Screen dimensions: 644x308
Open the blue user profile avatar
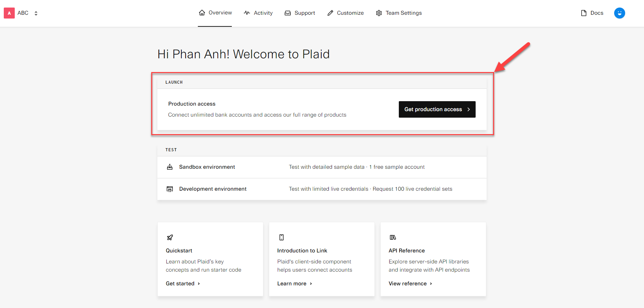(619, 13)
